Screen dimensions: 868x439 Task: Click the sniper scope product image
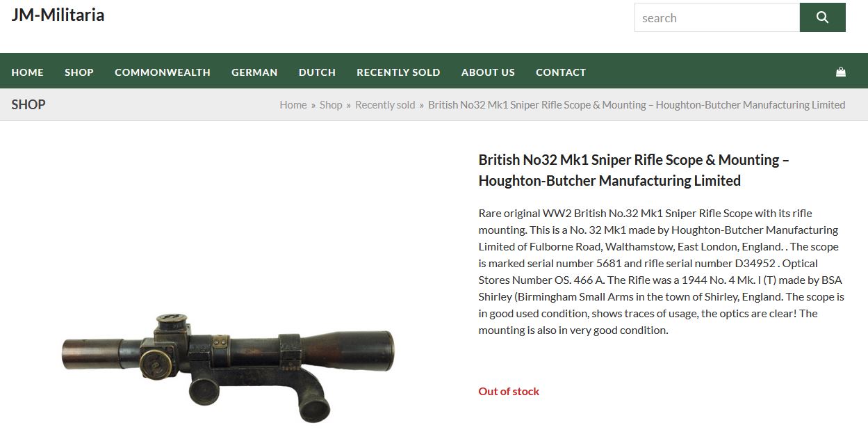228,365
